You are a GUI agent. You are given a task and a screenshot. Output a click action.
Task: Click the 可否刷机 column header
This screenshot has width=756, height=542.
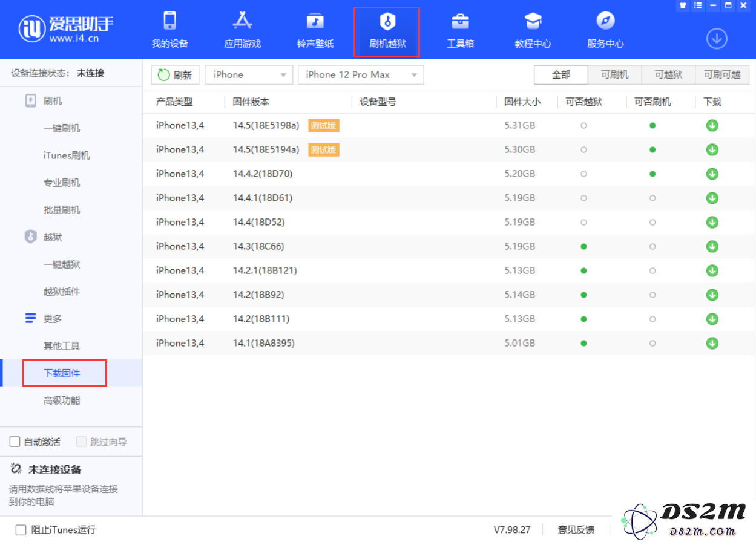tap(652, 102)
